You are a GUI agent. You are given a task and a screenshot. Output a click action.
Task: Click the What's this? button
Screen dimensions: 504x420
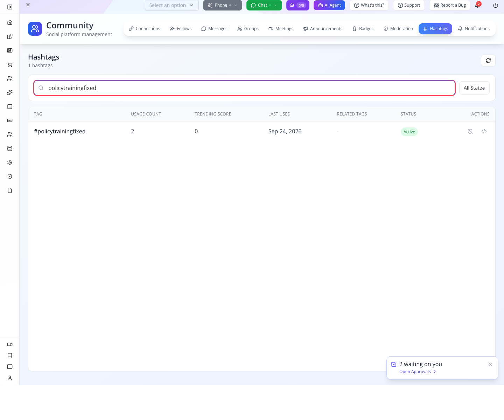point(369,5)
